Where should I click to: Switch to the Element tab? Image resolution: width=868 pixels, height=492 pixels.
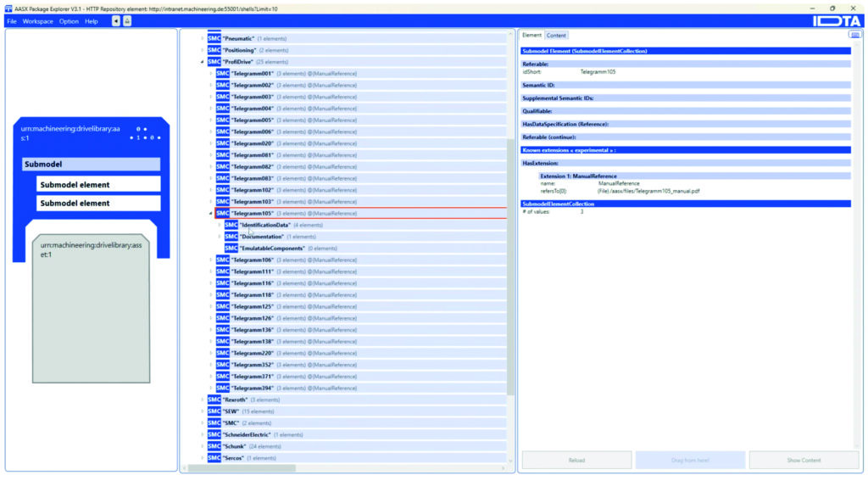coord(531,35)
